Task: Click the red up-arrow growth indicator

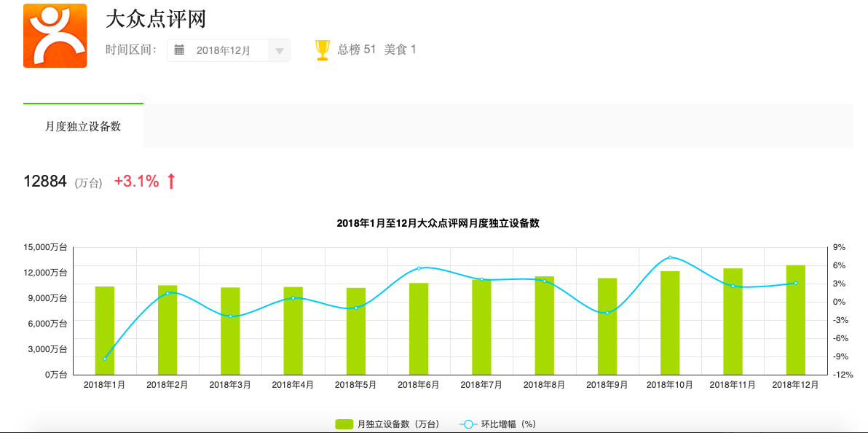Action: click(x=171, y=181)
